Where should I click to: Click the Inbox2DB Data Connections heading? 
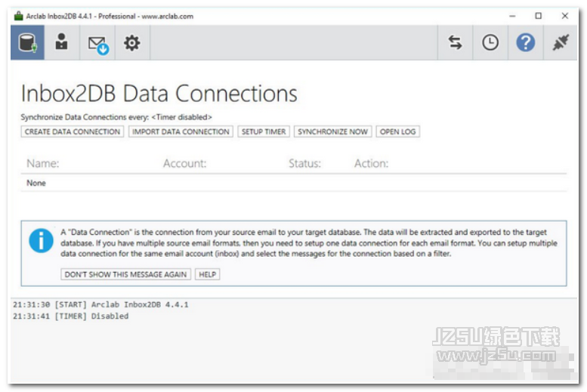pos(159,93)
